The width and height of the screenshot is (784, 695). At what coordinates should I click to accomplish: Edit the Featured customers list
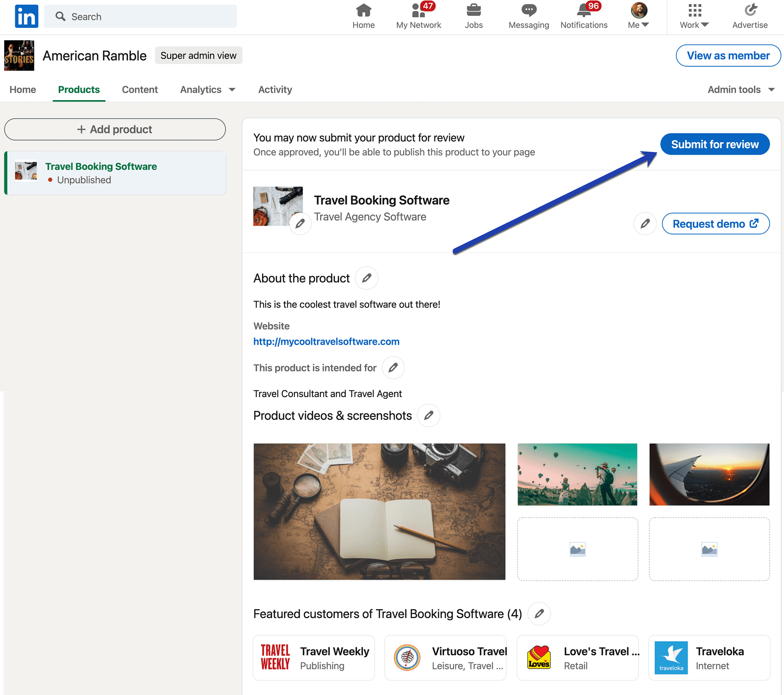(x=539, y=613)
